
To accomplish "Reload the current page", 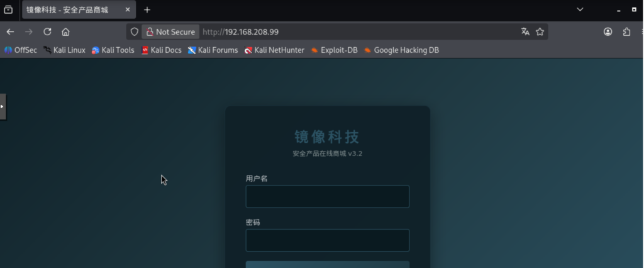I will coord(47,31).
